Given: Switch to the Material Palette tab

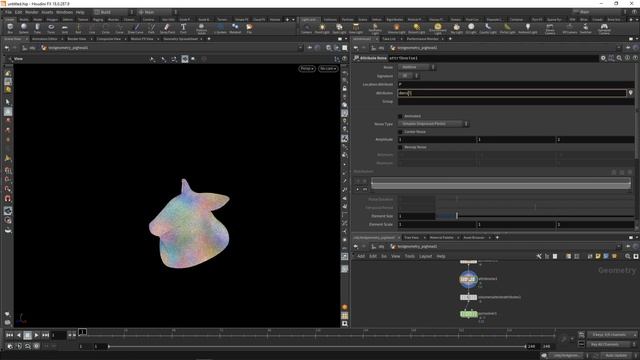Looking at the screenshot, I should point(442,238).
